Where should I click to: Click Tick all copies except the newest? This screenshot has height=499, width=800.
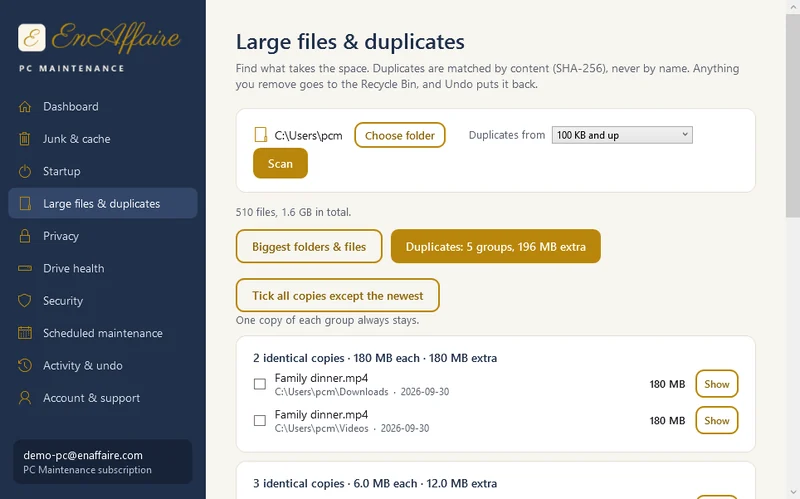click(x=337, y=295)
